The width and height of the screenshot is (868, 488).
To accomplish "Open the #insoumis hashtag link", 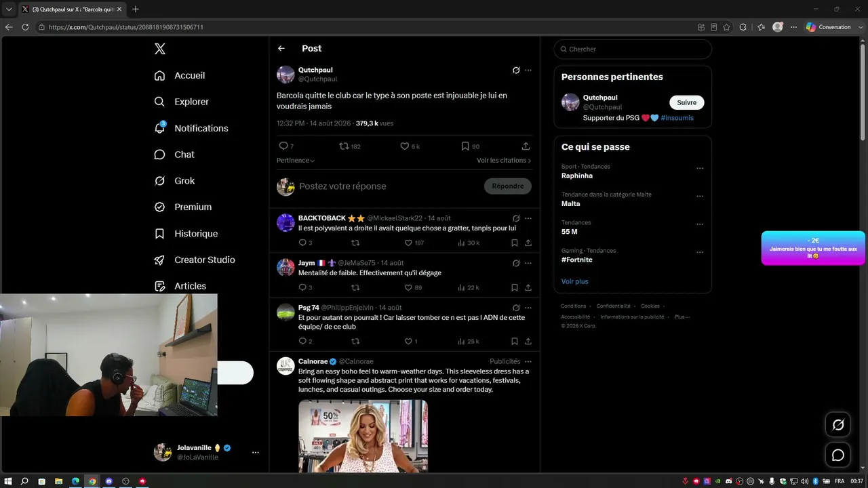I will click(677, 118).
